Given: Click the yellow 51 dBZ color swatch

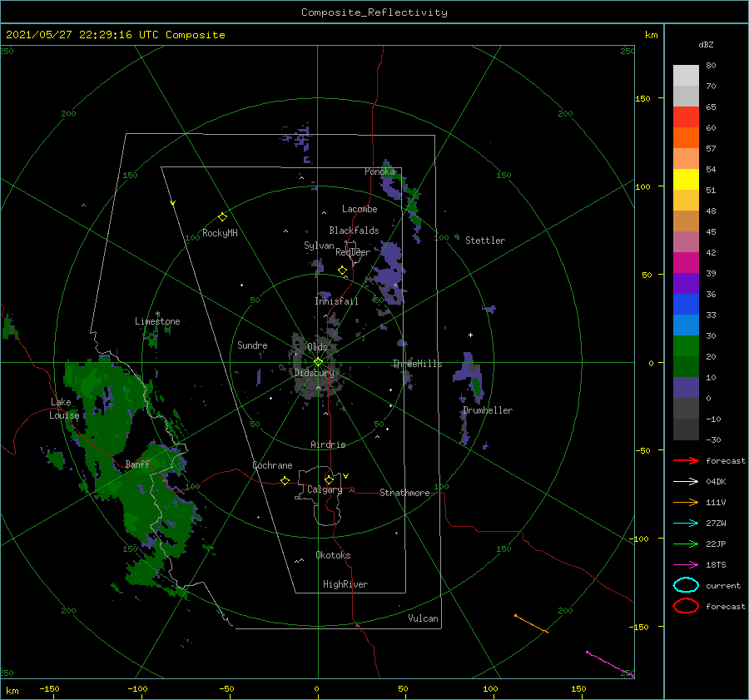Looking at the screenshot, I should 686,179.
